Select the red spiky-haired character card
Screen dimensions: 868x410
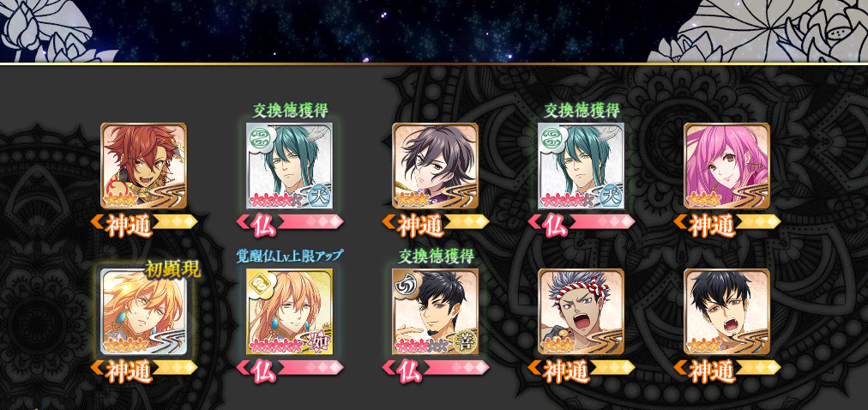[144, 166]
